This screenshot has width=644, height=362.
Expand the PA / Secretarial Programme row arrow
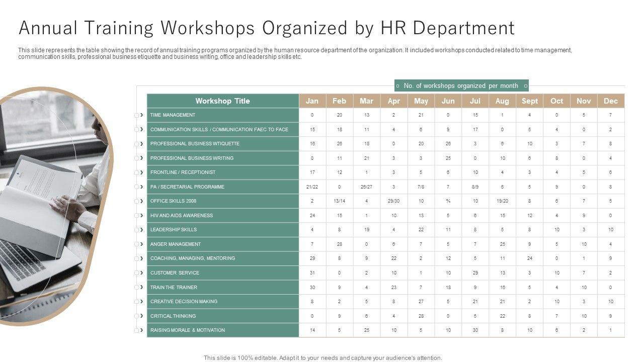(x=142, y=187)
